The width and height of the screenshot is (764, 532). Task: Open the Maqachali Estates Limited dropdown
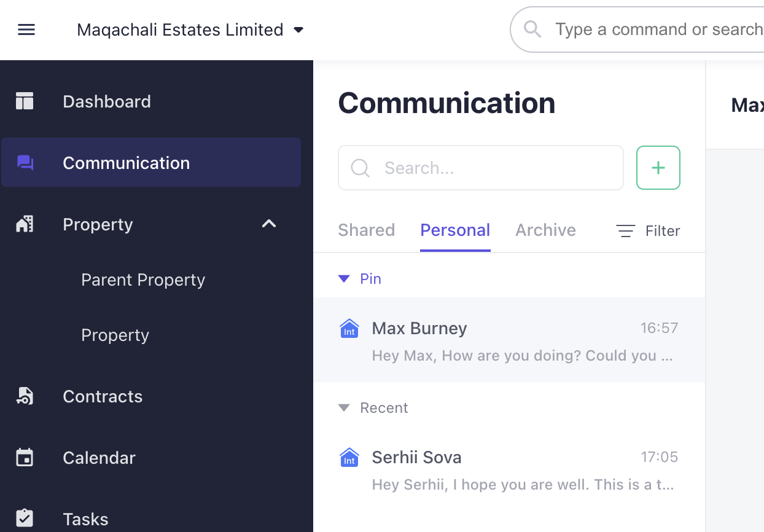coord(190,29)
